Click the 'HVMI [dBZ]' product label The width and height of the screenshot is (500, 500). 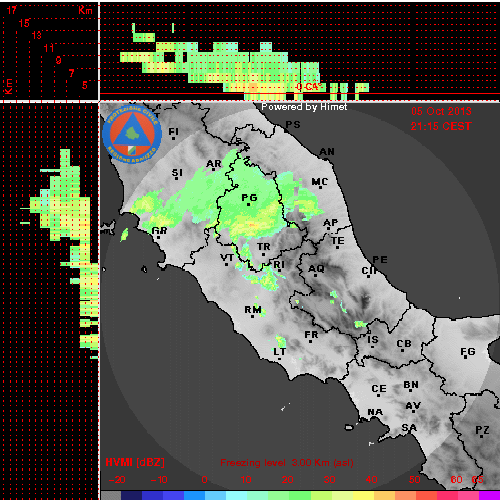tap(135, 462)
